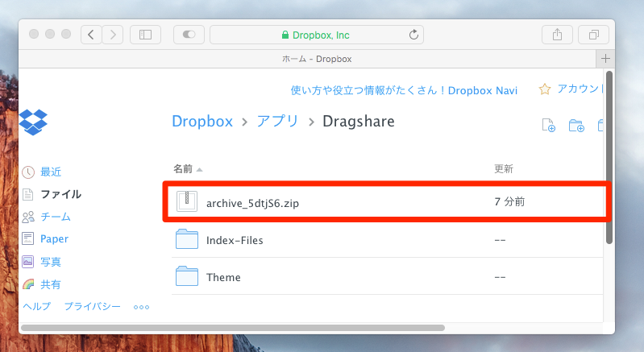Viewport: 644px width, 352px height.
Task: Click the new folder icon
Action: click(575, 125)
